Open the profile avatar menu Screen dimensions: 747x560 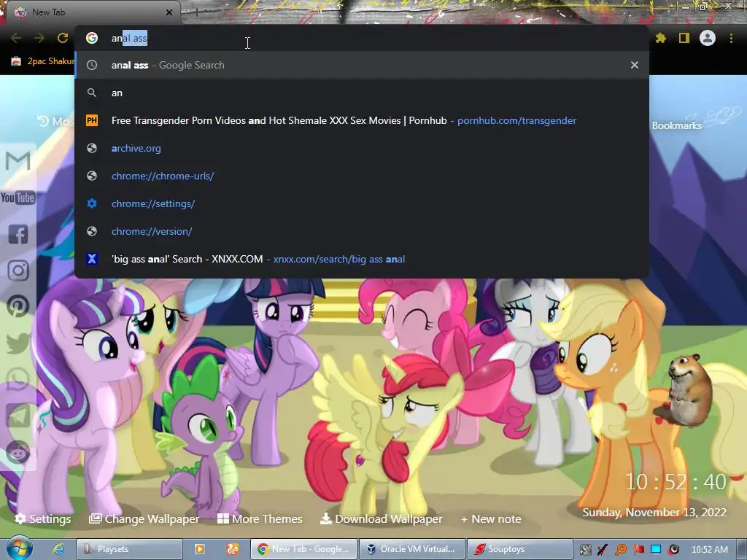(708, 38)
